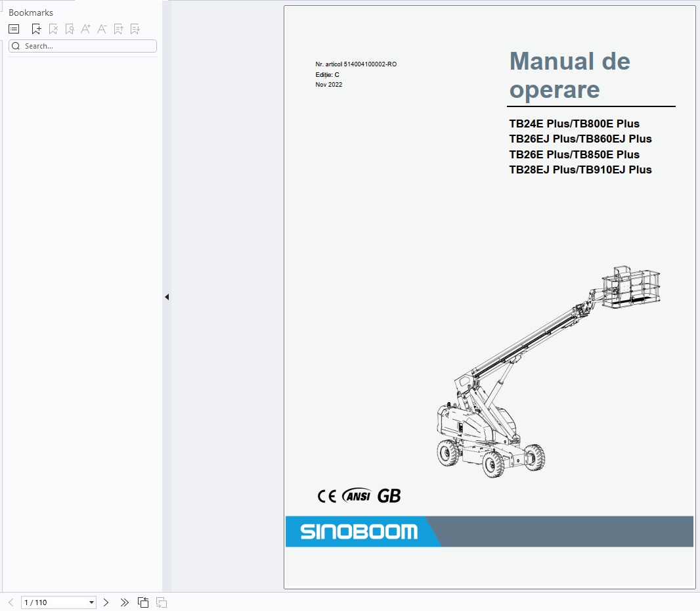
Task: Click inside the bookmark Search field
Action: (x=82, y=45)
